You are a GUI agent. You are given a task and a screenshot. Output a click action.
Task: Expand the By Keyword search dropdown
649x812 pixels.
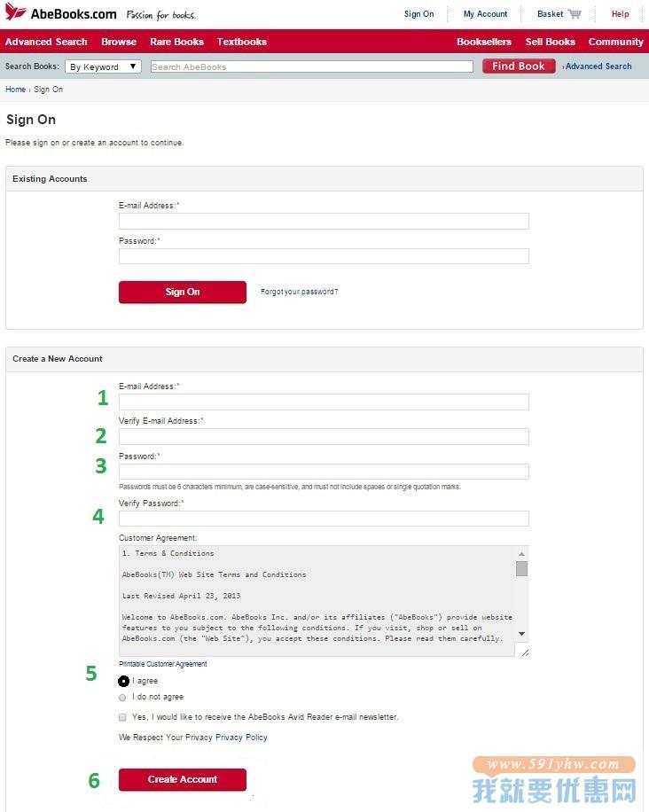(x=103, y=66)
